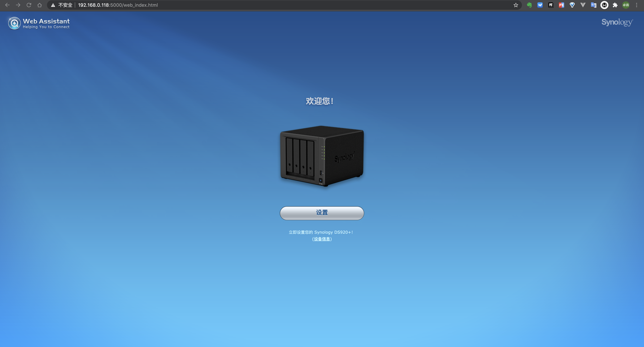
Task: Click the Helping You to Connect tagline
Action: (46, 27)
